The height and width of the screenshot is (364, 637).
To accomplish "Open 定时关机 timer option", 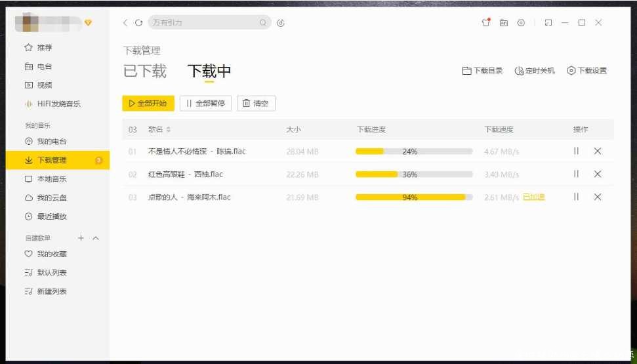I will (x=534, y=71).
